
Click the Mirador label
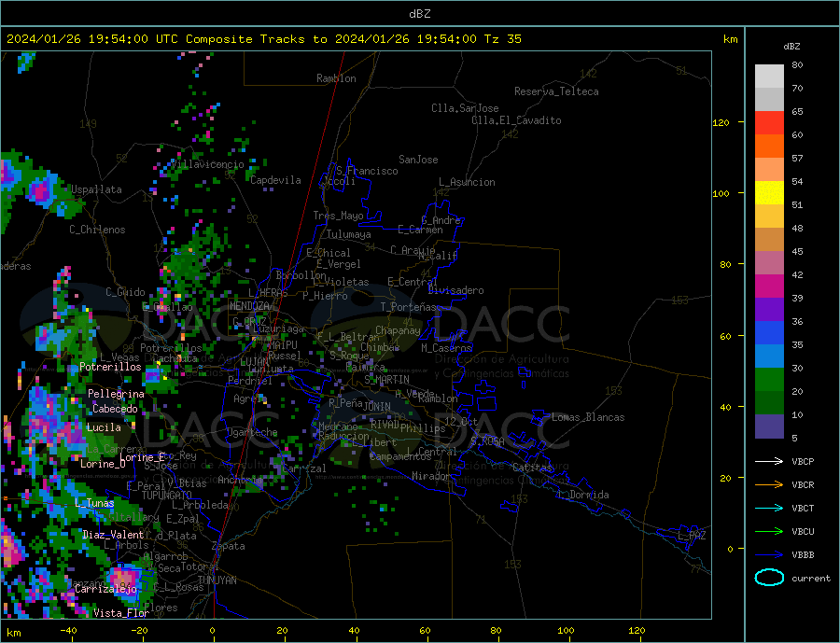click(431, 476)
